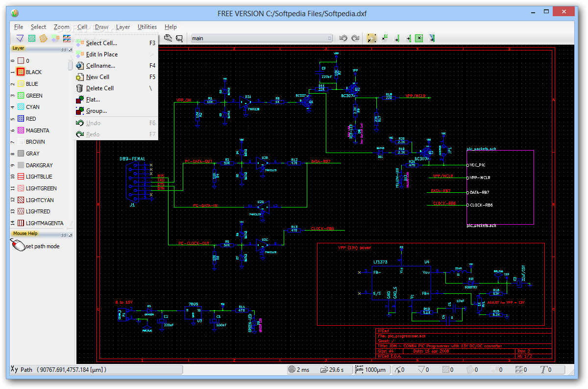Image resolution: width=588 pixels, height=389 pixels.
Task: Select the orange polygon tool in toolbar
Action: [x=44, y=38]
